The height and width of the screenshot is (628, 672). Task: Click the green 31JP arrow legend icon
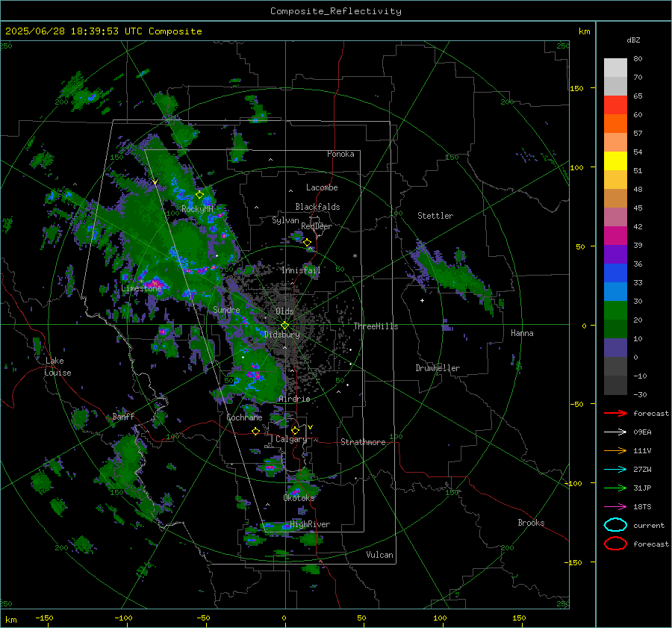[615, 488]
